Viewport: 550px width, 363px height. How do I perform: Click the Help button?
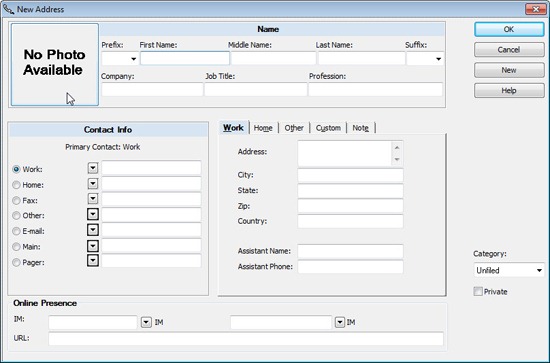tap(509, 90)
